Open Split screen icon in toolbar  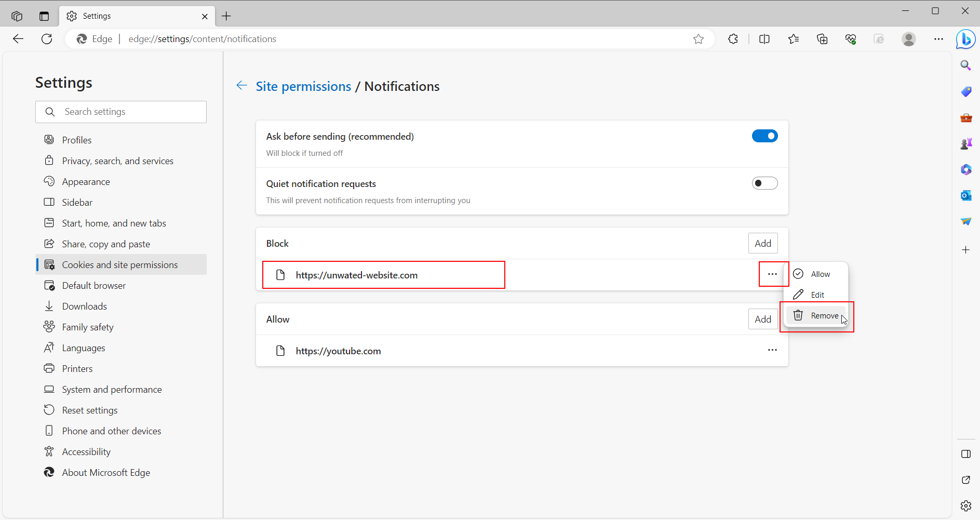coord(764,39)
